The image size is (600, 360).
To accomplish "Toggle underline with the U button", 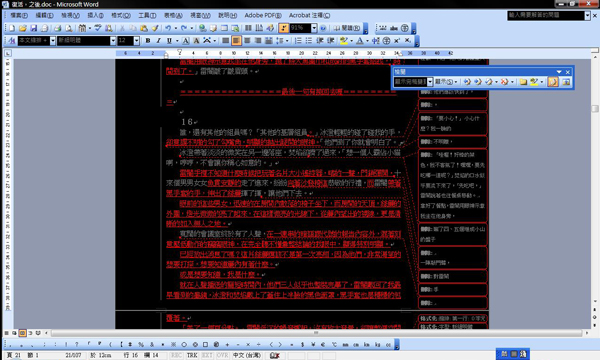I will coord(169,41).
